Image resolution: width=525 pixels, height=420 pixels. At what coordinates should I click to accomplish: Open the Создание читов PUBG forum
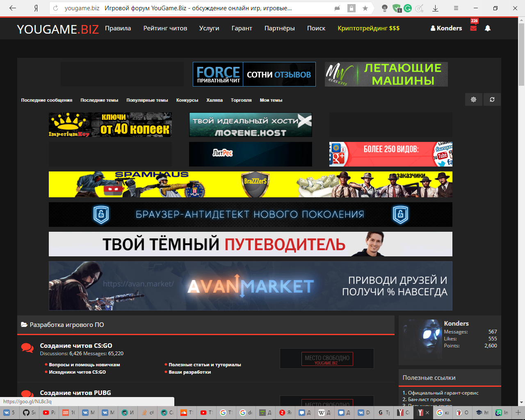click(75, 393)
